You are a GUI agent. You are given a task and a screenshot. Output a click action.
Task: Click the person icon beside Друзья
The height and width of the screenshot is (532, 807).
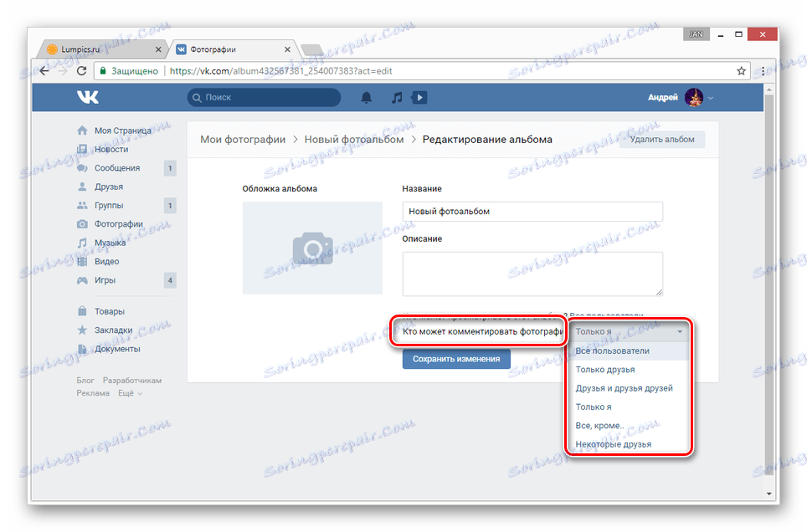82,187
